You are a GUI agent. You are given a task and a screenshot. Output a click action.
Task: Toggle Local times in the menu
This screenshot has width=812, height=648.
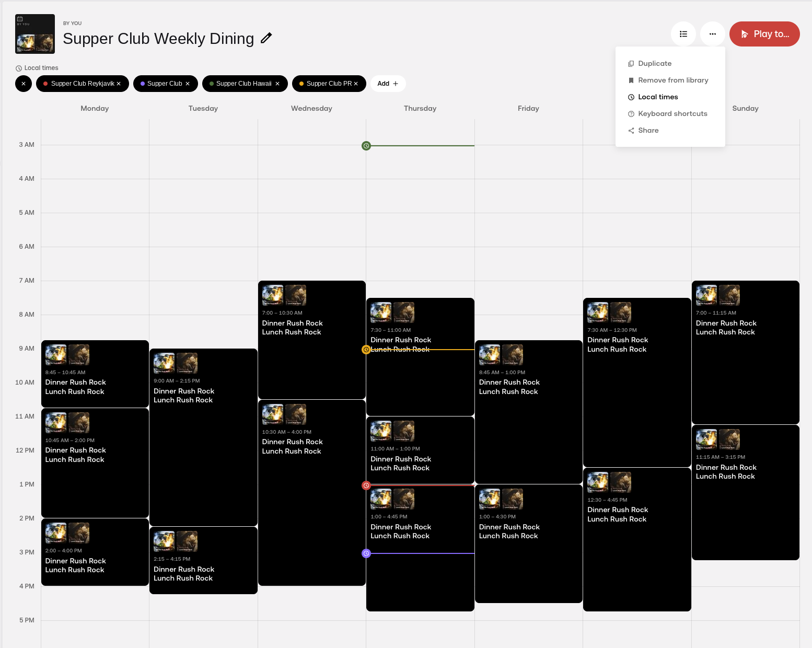click(x=670, y=97)
